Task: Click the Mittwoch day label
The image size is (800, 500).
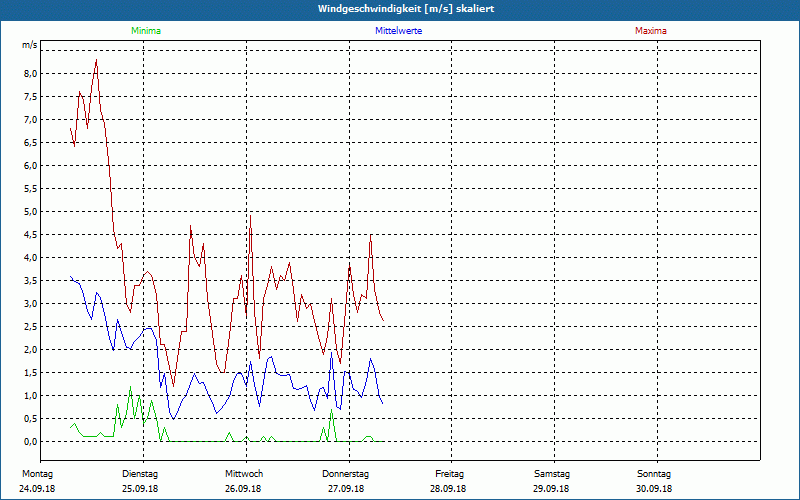Action: [244, 474]
